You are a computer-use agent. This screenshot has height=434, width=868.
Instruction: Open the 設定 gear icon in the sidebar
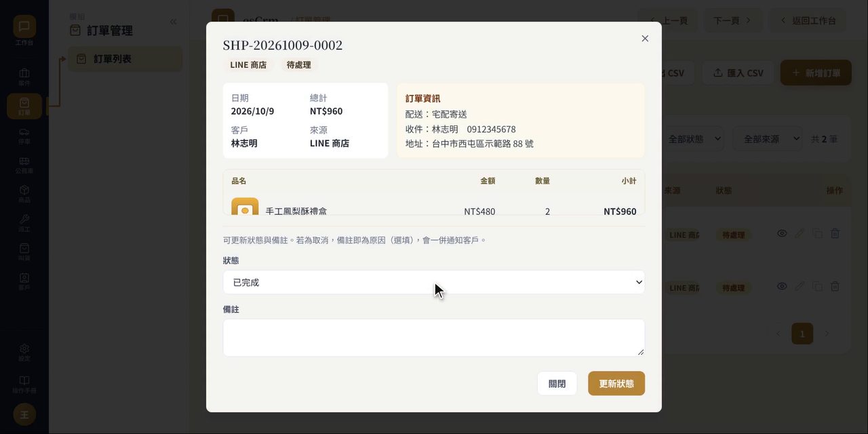tap(24, 349)
